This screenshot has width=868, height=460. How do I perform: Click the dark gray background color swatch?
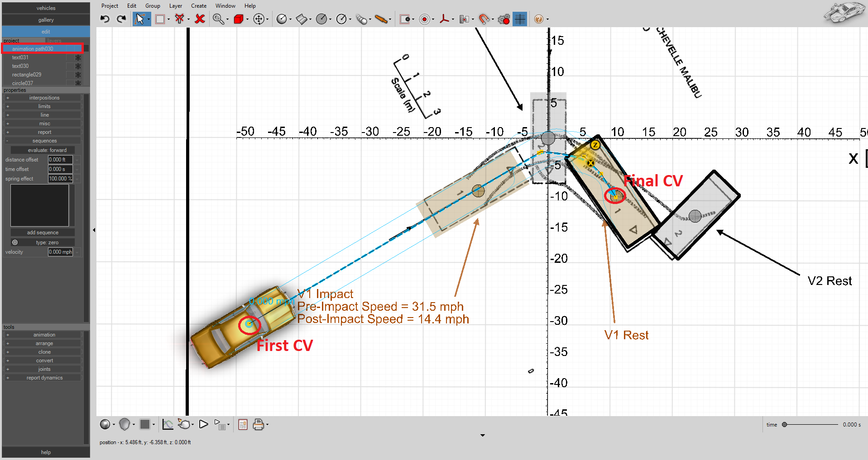[145, 424]
